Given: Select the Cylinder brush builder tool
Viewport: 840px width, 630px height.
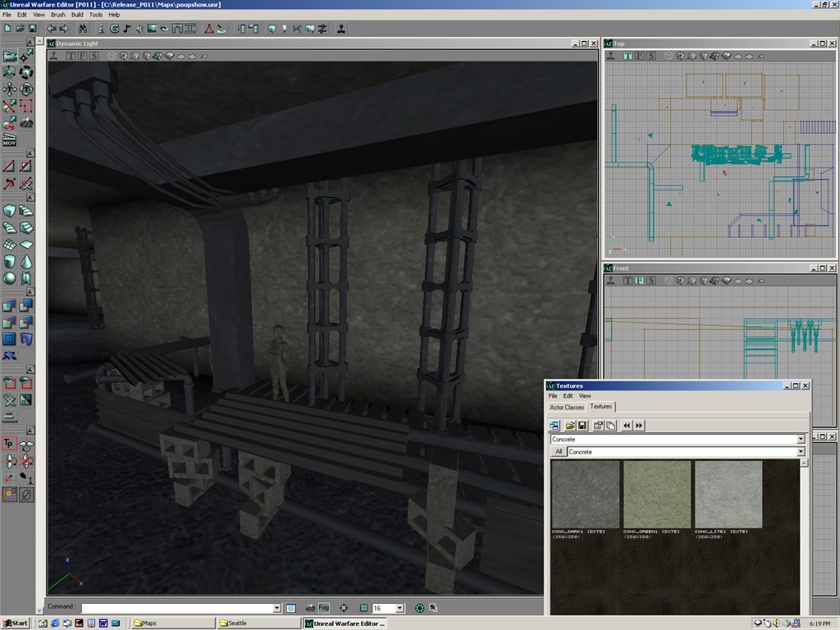Looking at the screenshot, I should 9,262.
